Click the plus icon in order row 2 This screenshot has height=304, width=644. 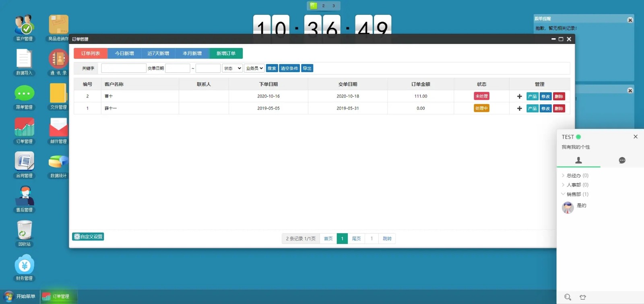click(519, 97)
